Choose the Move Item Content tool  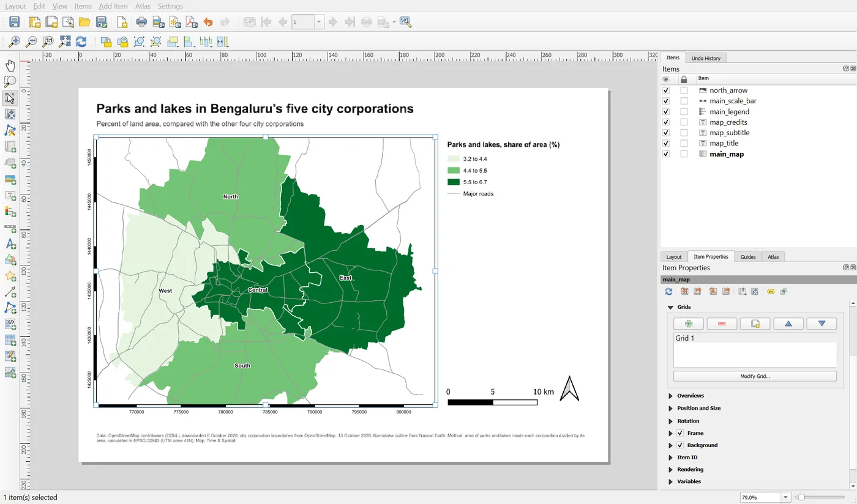click(x=10, y=114)
